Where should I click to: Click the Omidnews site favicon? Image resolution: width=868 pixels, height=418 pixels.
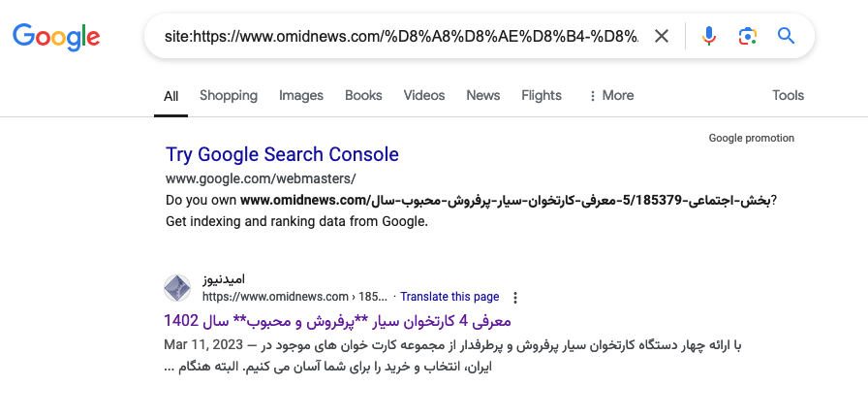click(177, 288)
